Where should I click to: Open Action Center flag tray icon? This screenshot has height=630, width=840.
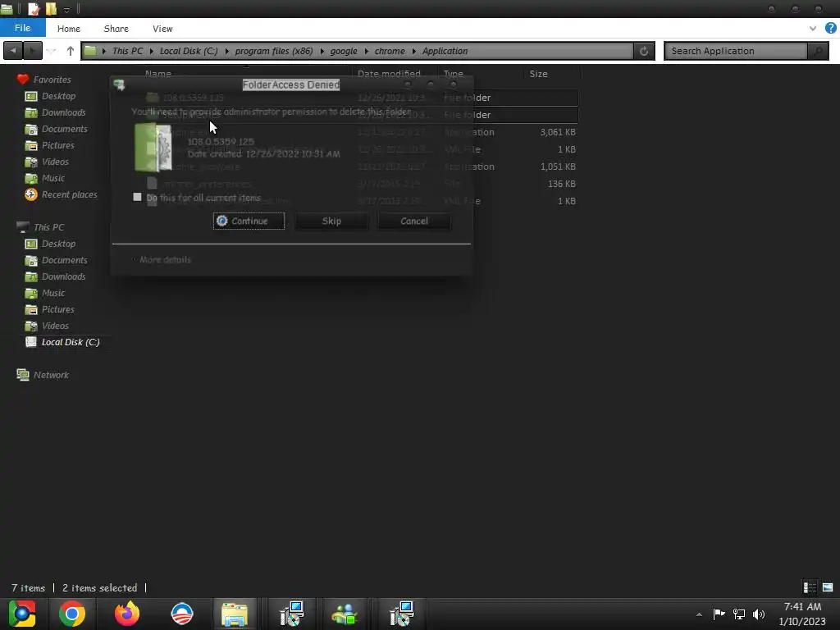click(719, 614)
